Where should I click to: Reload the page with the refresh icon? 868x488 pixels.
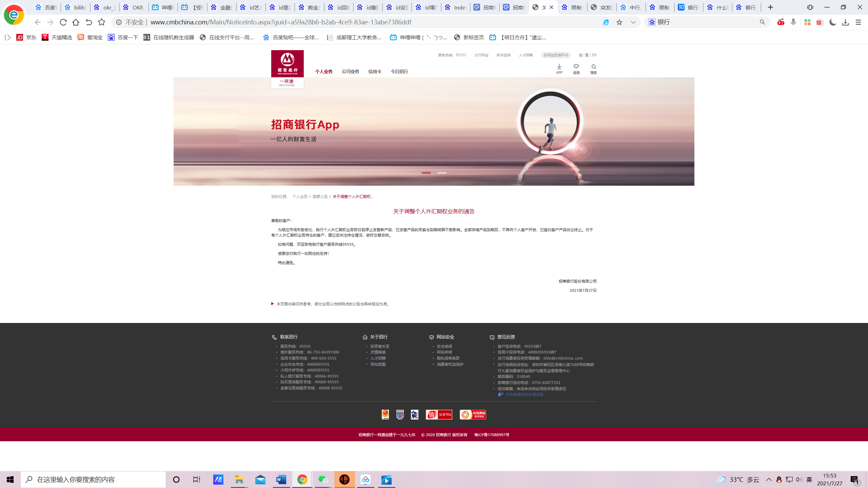(x=63, y=22)
